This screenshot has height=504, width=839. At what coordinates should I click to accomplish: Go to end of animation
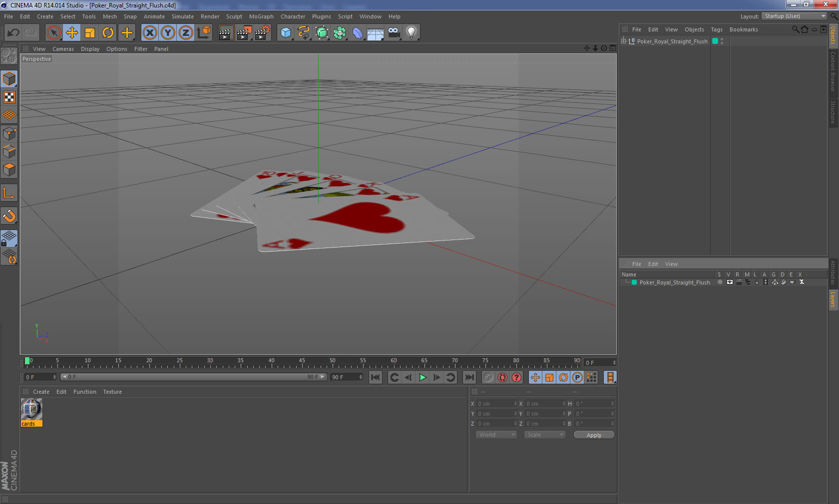coord(469,377)
